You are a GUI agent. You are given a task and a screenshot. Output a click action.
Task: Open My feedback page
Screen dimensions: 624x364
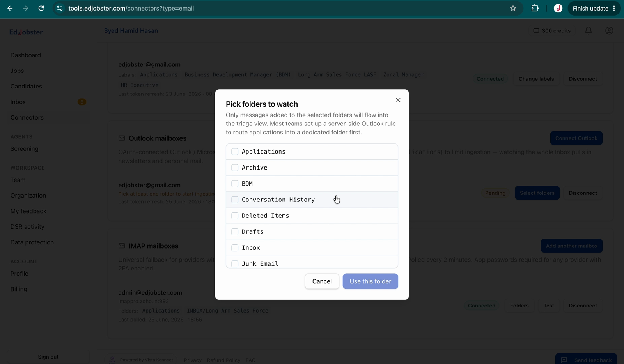click(28, 211)
